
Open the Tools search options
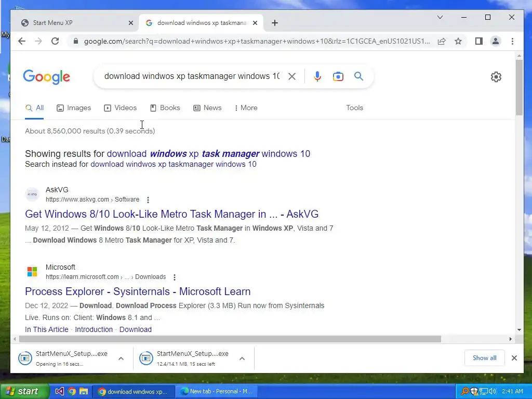(x=354, y=108)
